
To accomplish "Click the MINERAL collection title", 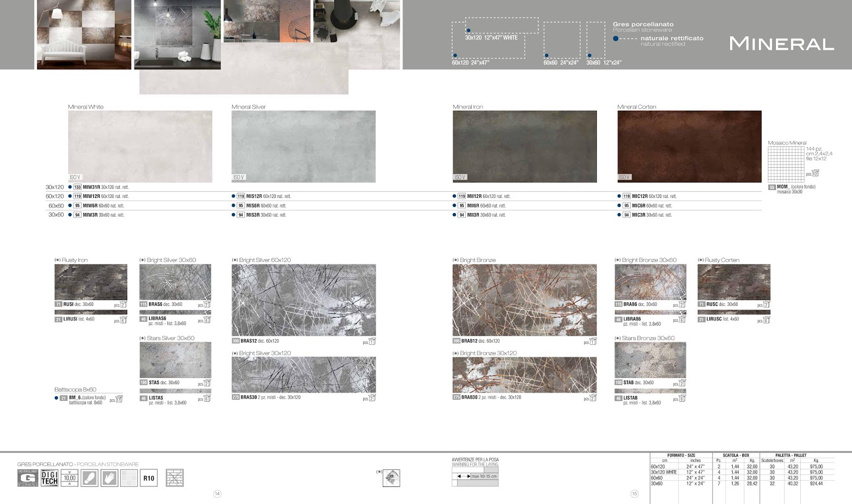I will pos(782,44).
